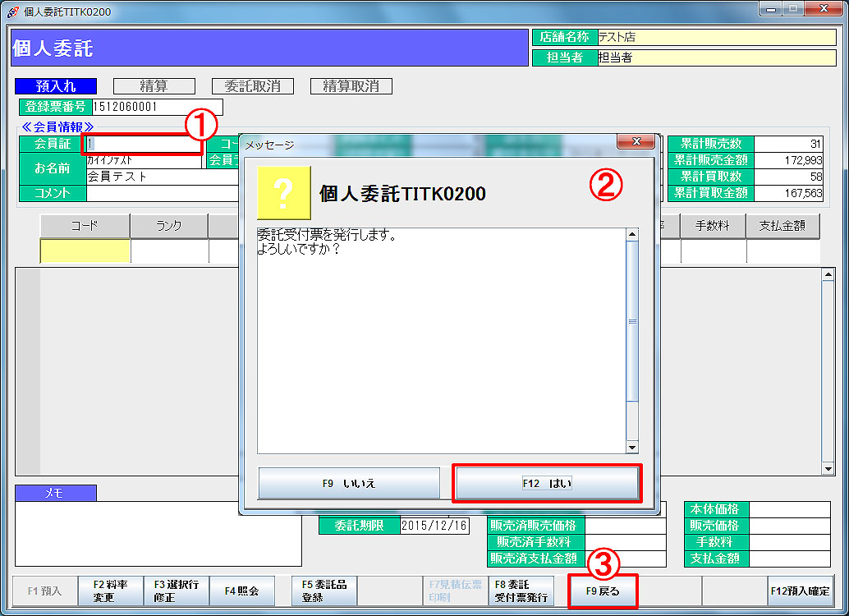Image resolution: width=849 pixels, height=616 pixels.
Task: Click the 累計買取金額 value 167,563
Action: [788, 193]
